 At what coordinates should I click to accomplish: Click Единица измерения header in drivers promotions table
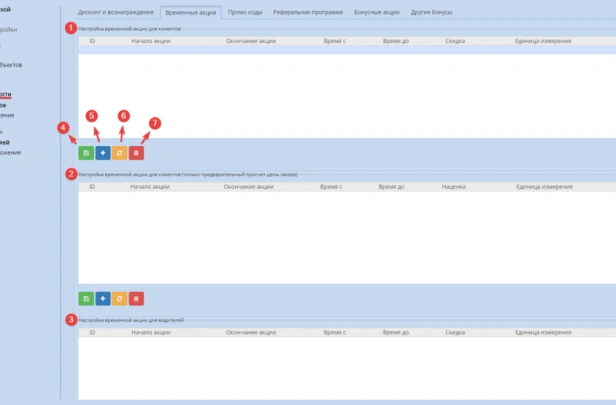(x=543, y=331)
